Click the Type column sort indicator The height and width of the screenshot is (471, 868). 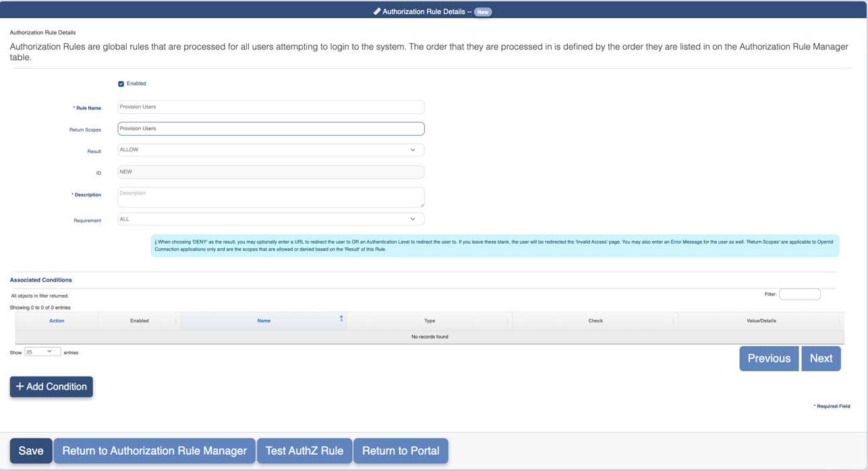point(507,322)
